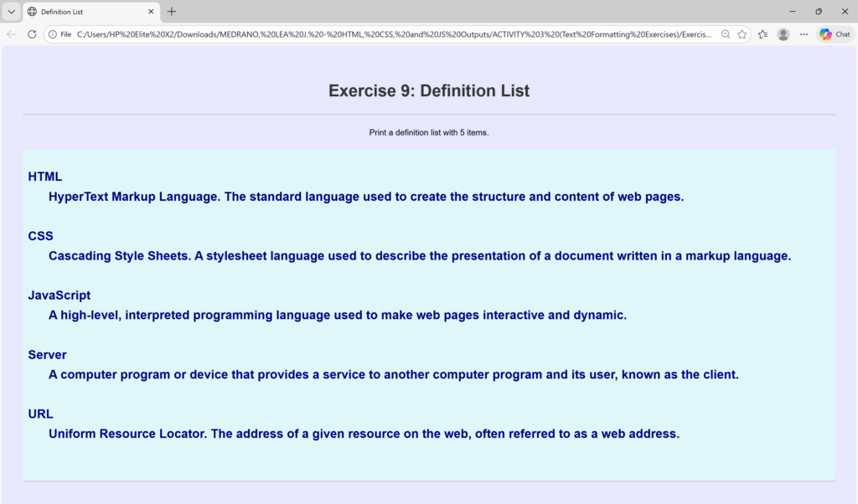Select the Definition List browser tab
858x504 pixels.
pyautogui.click(x=84, y=12)
